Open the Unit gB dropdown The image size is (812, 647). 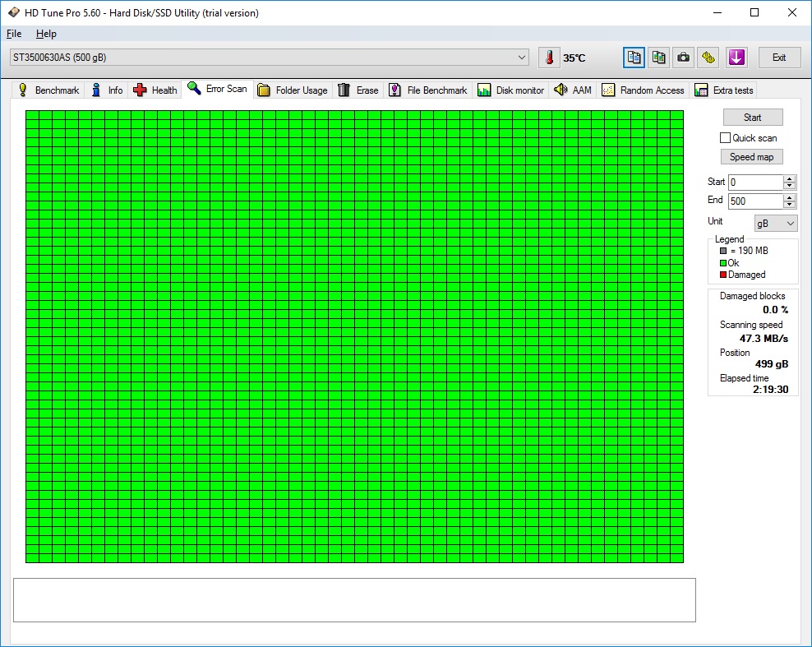coord(776,224)
